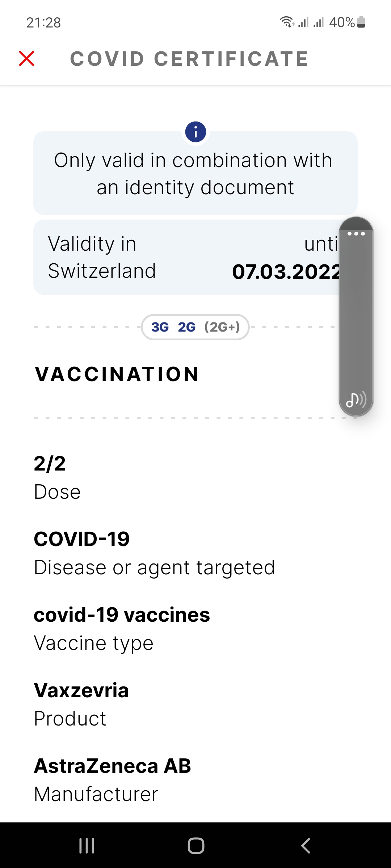Tap the VACCINATION section heading
Viewport: 391px width, 868px height.
117,374
